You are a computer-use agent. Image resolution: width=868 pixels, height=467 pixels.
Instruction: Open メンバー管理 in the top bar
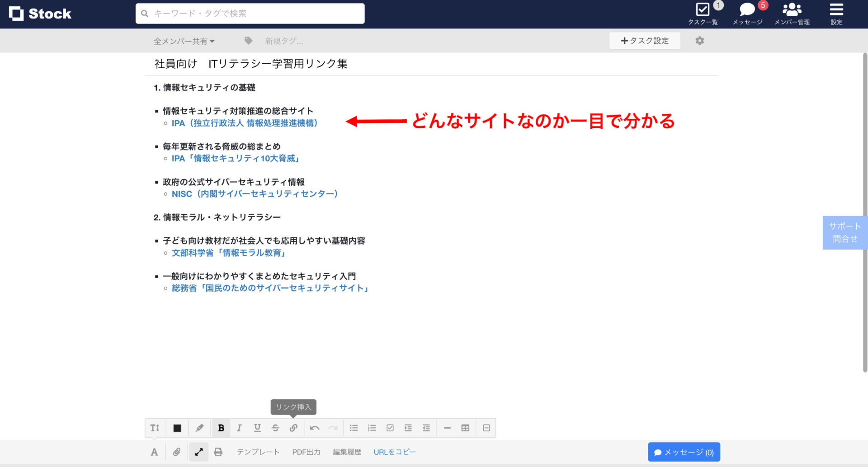(x=792, y=14)
